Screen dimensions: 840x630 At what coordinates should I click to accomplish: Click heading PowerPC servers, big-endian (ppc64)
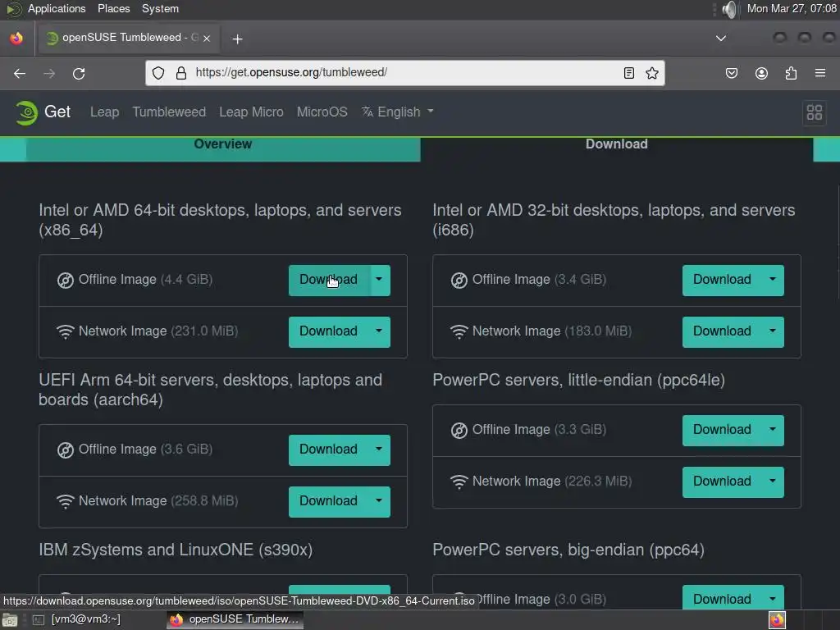click(568, 550)
